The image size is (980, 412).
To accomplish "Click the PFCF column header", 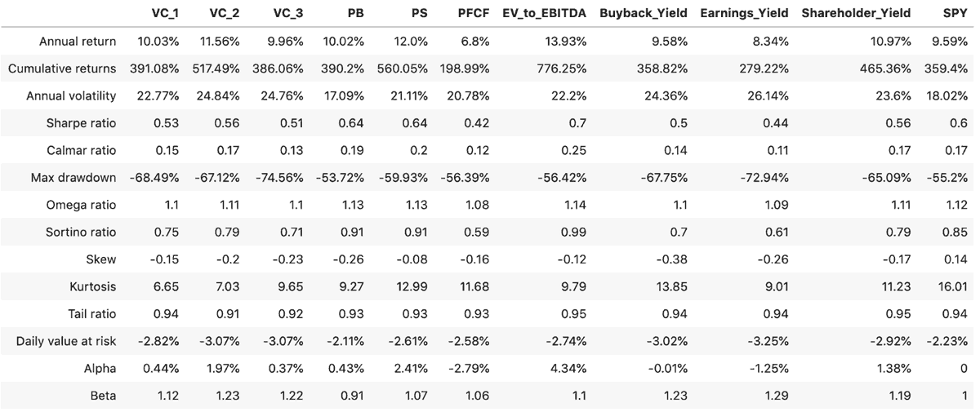I will (x=474, y=14).
